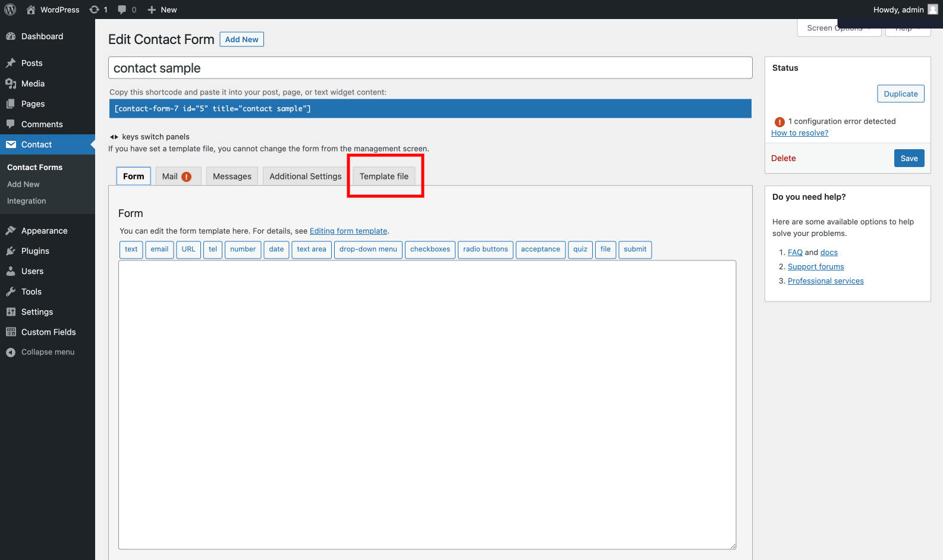This screenshot has width=943, height=560.
Task: Open the Professional services link
Action: (x=826, y=281)
